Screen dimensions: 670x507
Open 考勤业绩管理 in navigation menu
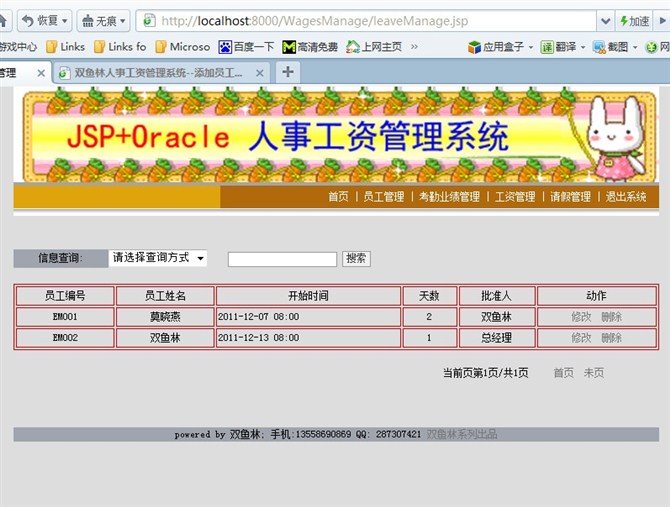(449, 196)
